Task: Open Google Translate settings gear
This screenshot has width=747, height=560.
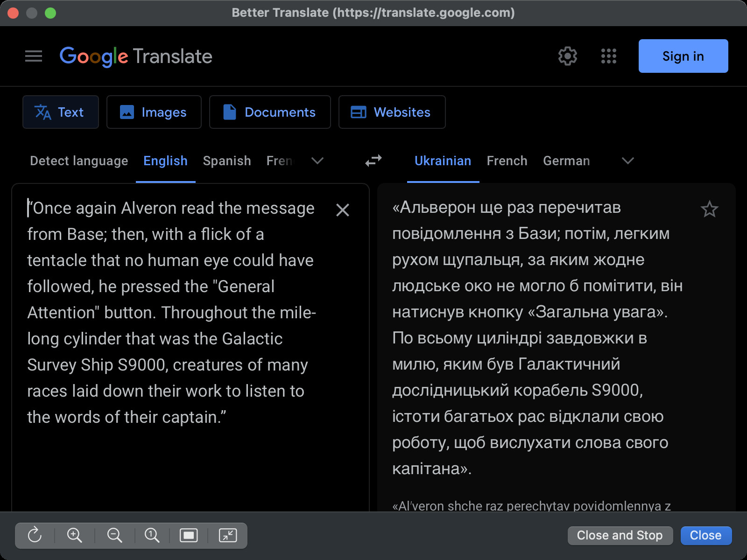Action: [568, 56]
